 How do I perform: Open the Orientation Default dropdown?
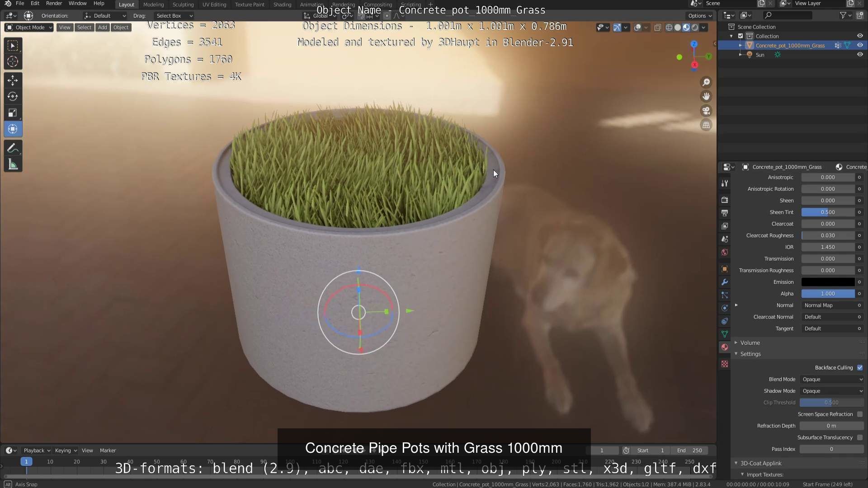point(105,16)
